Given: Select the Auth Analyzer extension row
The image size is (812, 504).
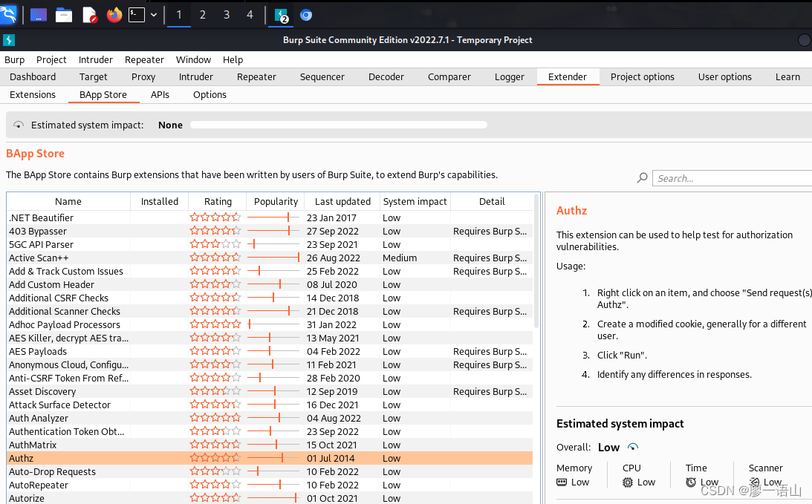Looking at the screenshot, I should (x=270, y=418).
